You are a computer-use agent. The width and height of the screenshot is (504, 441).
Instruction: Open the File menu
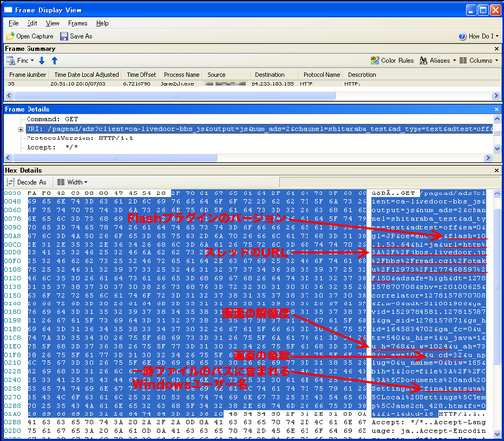pyautogui.click(x=13, y=23)
